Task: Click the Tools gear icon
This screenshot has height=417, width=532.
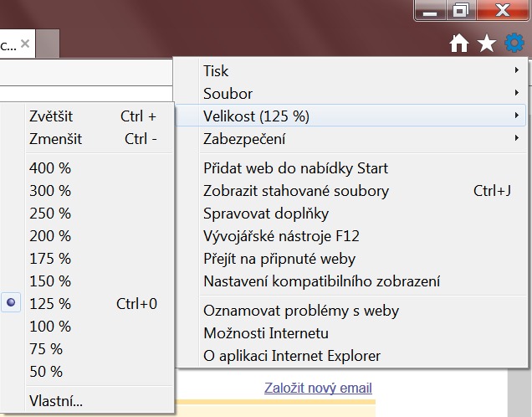Action: pos(514,43)
